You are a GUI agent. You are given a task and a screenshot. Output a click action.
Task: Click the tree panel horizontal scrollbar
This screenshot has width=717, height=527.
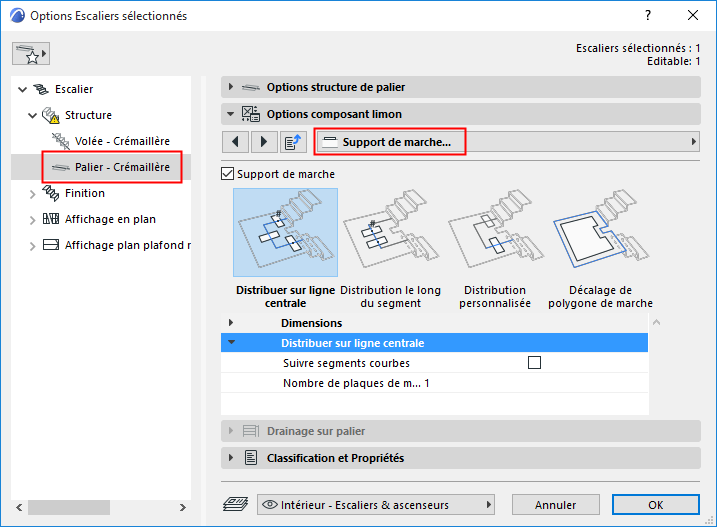pyautogui.click(x=101, y=508)
